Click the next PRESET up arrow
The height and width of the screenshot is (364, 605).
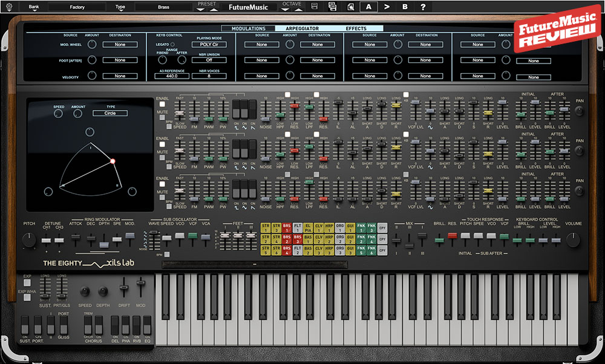(x=214, y=9)
